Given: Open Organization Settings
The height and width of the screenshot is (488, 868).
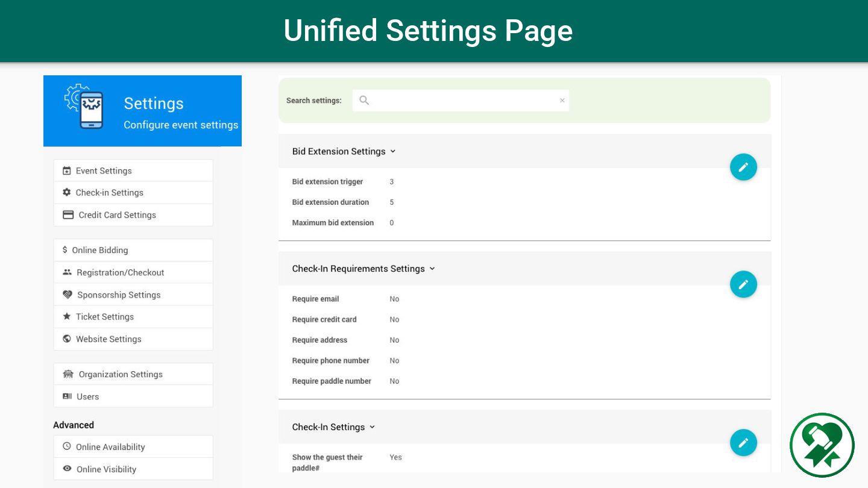Looking at the screenshot, I should (x=121, y=375).
